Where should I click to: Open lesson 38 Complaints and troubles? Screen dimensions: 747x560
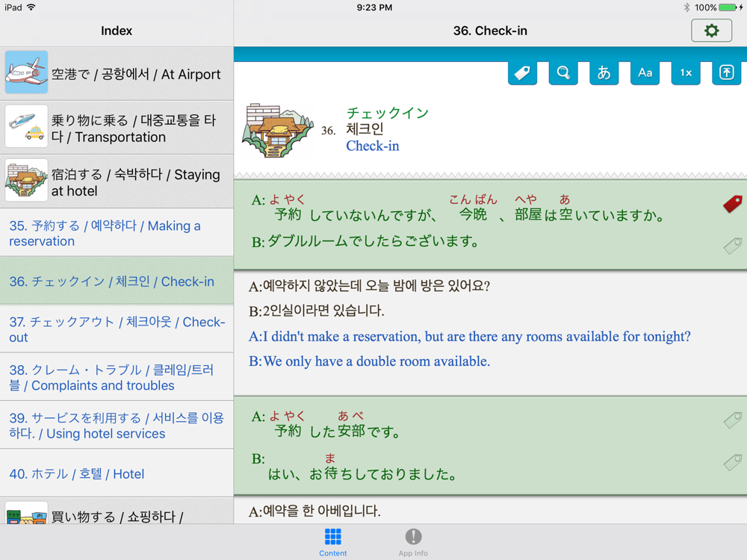click(117, 377)
